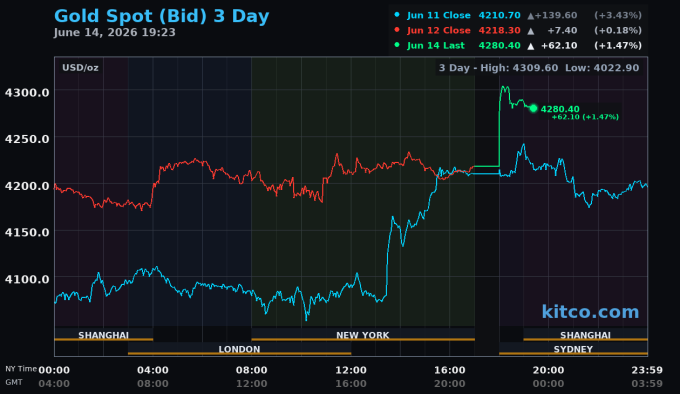Click the 08:00 NY time label
Image resolution: width=680 pixels, height=394 pixels.
252,370
